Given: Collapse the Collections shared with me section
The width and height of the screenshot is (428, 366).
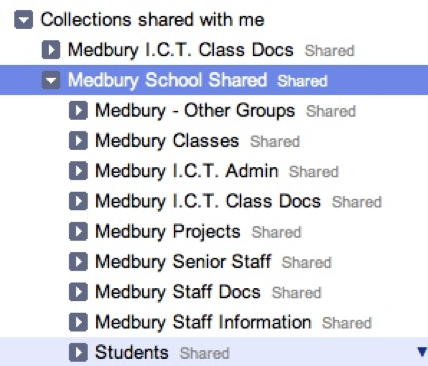Looking at the screenshot, I should pyautogui.click(x=23, y=20).
